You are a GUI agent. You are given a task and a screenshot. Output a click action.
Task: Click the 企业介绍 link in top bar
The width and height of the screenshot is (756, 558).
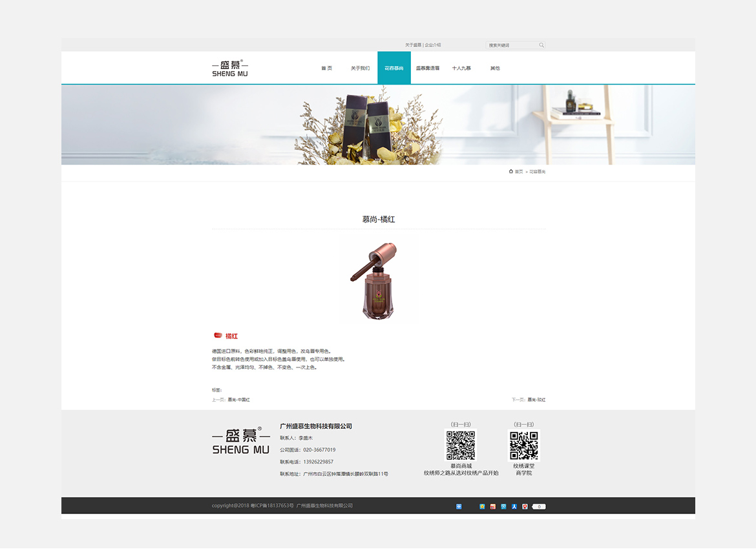tap(433, 45)
